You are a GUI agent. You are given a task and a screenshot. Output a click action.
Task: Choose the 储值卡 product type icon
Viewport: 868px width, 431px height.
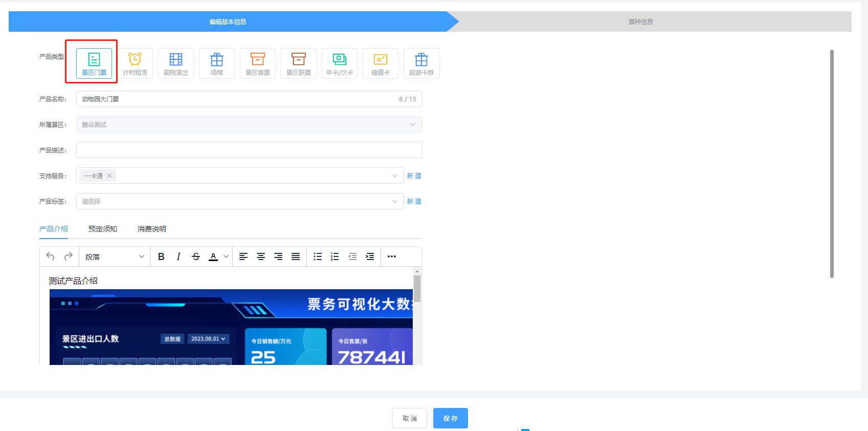coord(381,63)
